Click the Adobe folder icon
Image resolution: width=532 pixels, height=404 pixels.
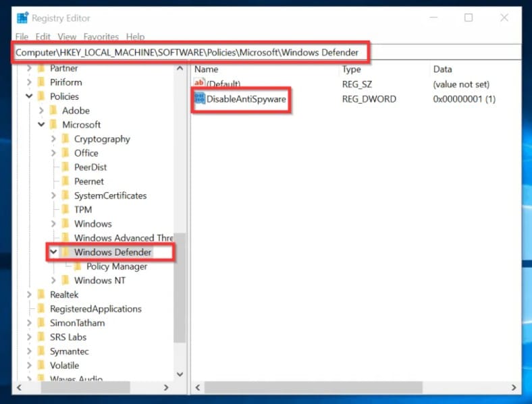[x=53, y=111]
